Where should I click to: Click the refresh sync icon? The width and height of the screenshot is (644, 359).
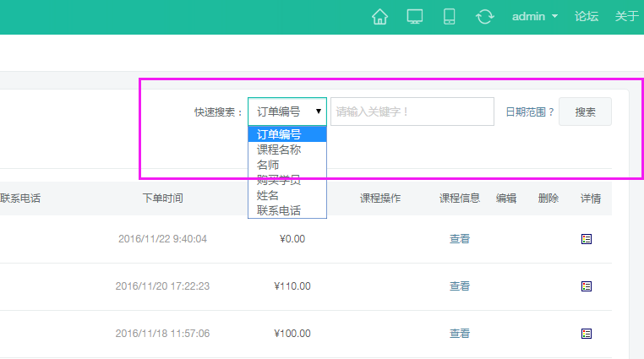click(484, 17)
